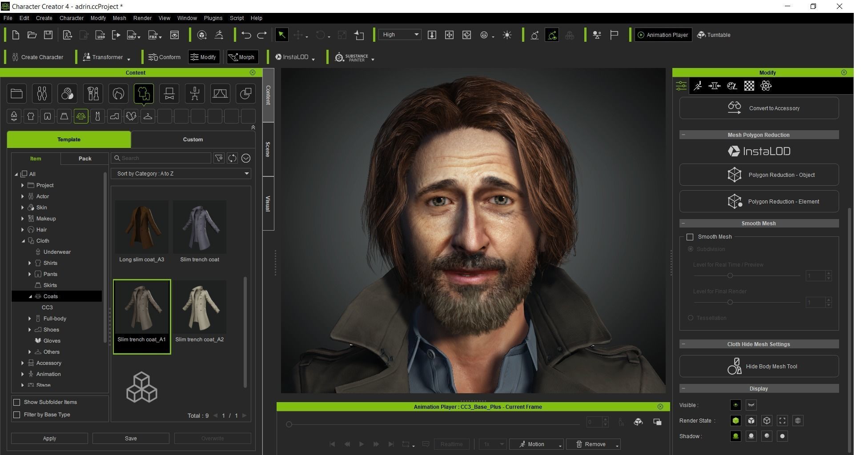The width and height of the screenshot is (868, 455).
Task: Collapse the Mesh Polygon Reduction section
Action: point(683,135)
